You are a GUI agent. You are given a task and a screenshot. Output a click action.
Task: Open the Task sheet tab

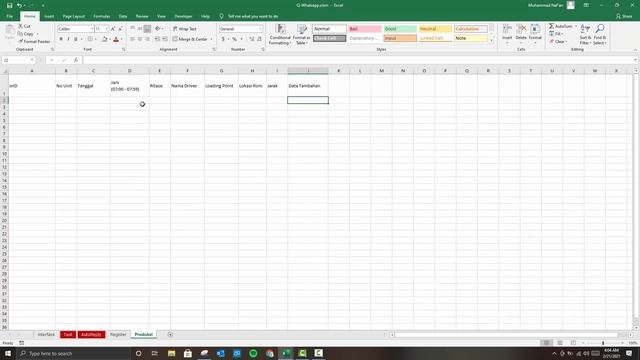point(68,335)
